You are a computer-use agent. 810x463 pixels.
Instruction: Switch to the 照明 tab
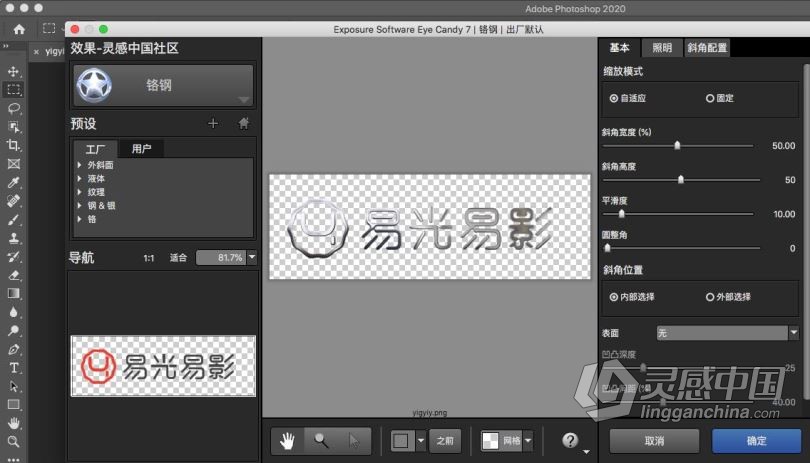point(662,48)
